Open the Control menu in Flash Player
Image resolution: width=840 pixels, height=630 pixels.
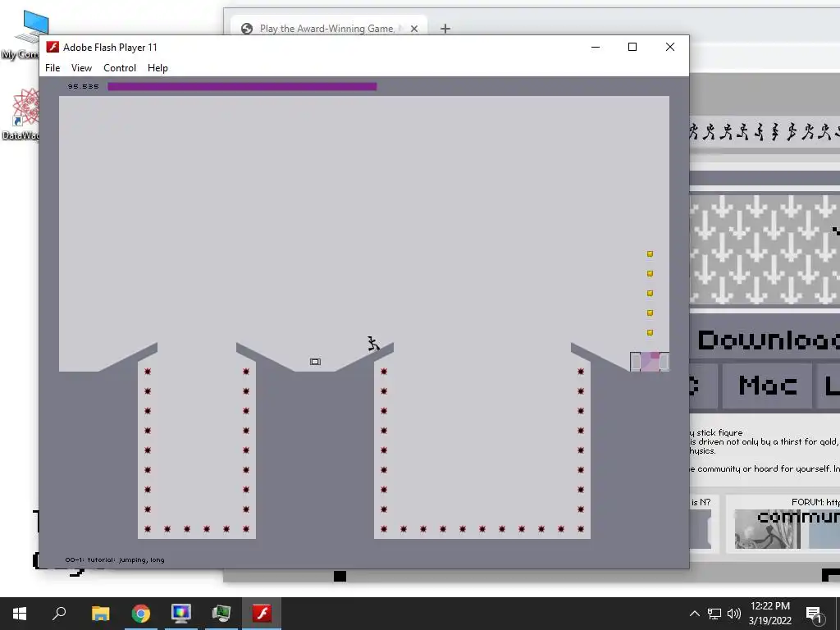(x=120, y=68)
